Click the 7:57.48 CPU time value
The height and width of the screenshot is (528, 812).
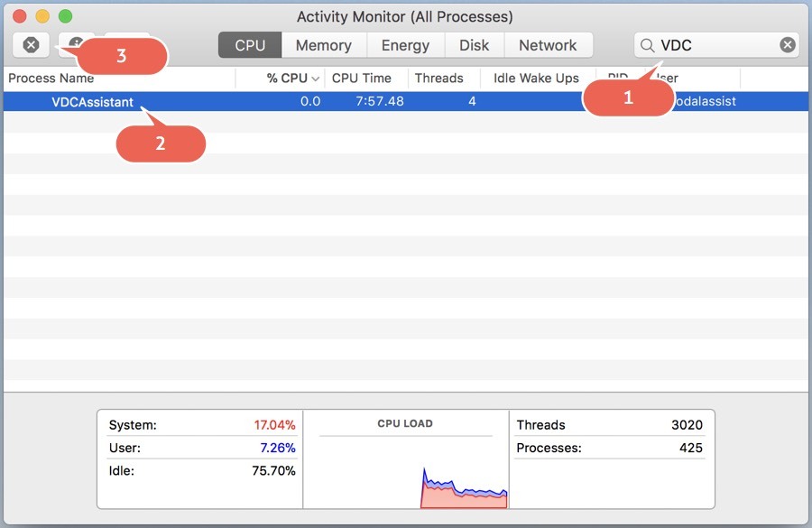click(380, 101)
